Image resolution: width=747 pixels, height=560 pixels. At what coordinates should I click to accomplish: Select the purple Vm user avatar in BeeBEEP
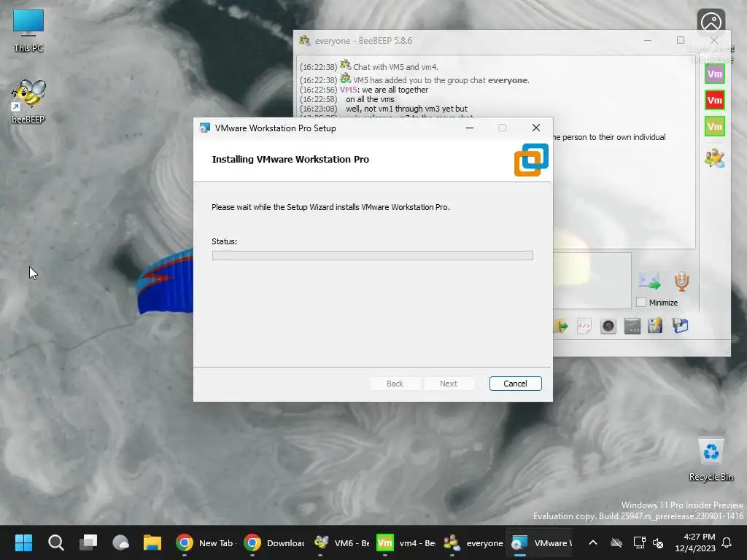pyautogui.click(x=714, y=74)
